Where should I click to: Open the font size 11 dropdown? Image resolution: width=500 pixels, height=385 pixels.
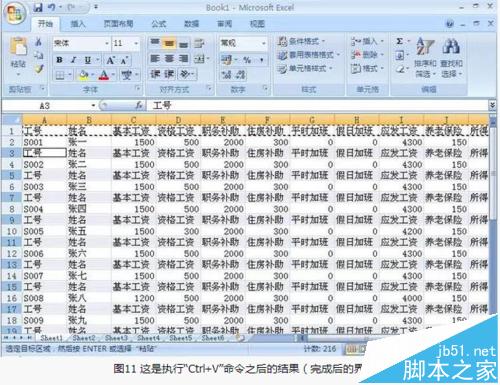click(136, 43)
